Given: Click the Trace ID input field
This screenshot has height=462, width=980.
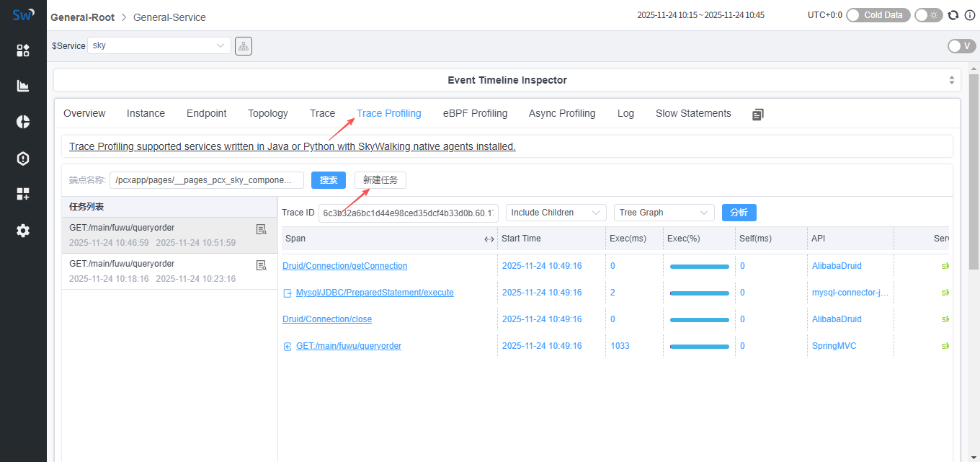Looking at the screenshot, I should pyautogui.click(x=408, y=213).
